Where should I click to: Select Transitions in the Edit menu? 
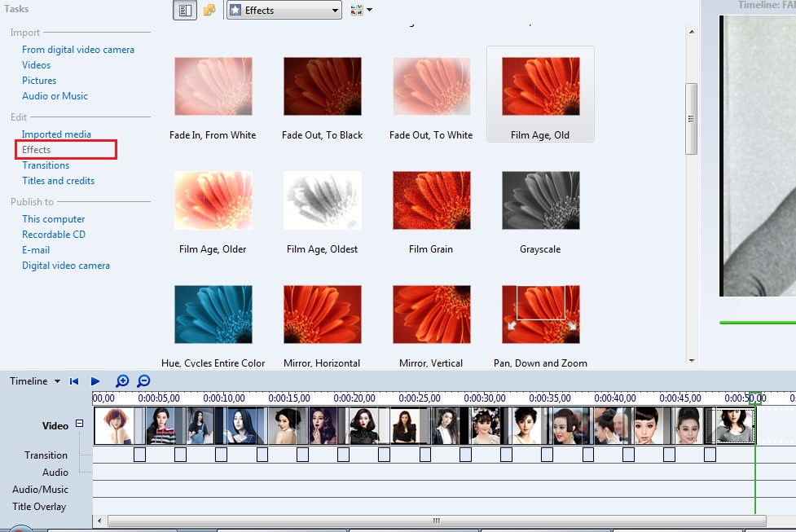(46, 165)
